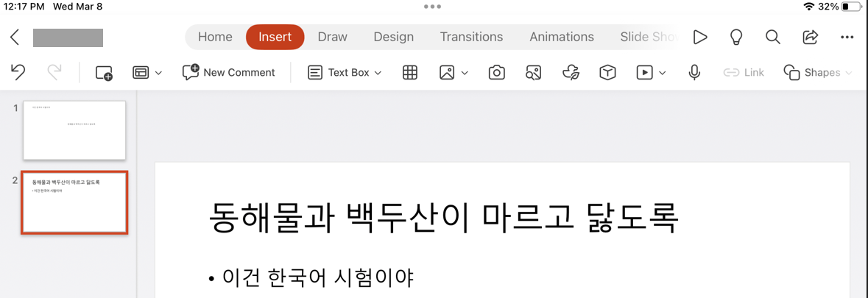The width and height of the screenshot is (868, 298).
Task: Expand the pictures dropdown arrow
Action: point(465,73)
